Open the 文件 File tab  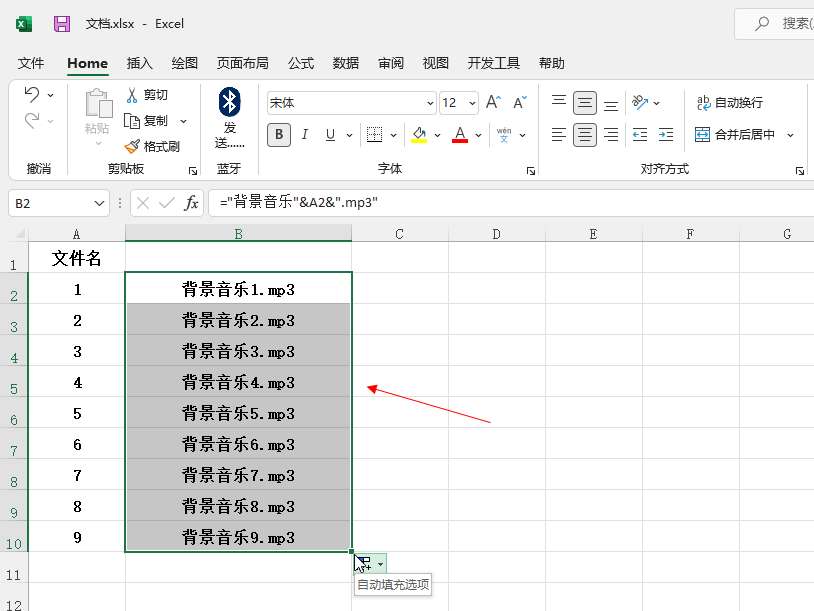(x=31, y=63)
